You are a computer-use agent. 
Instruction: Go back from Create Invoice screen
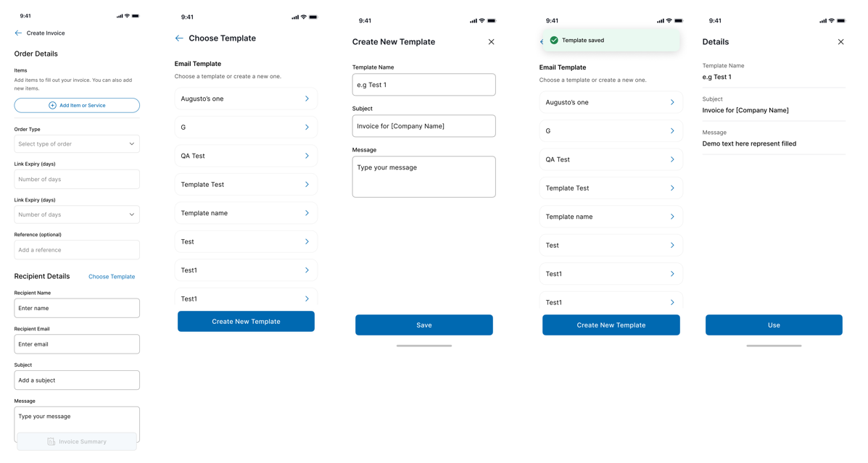(18, 33)
